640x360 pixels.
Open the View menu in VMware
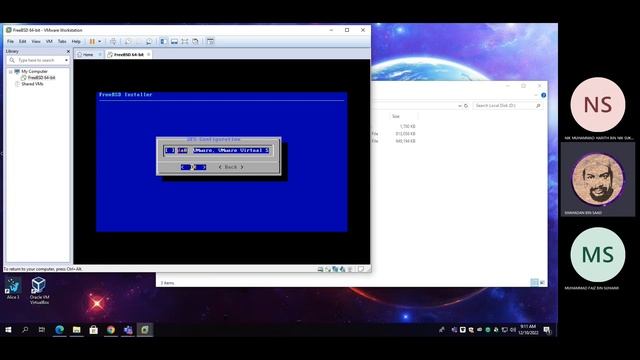coord(36,41)
